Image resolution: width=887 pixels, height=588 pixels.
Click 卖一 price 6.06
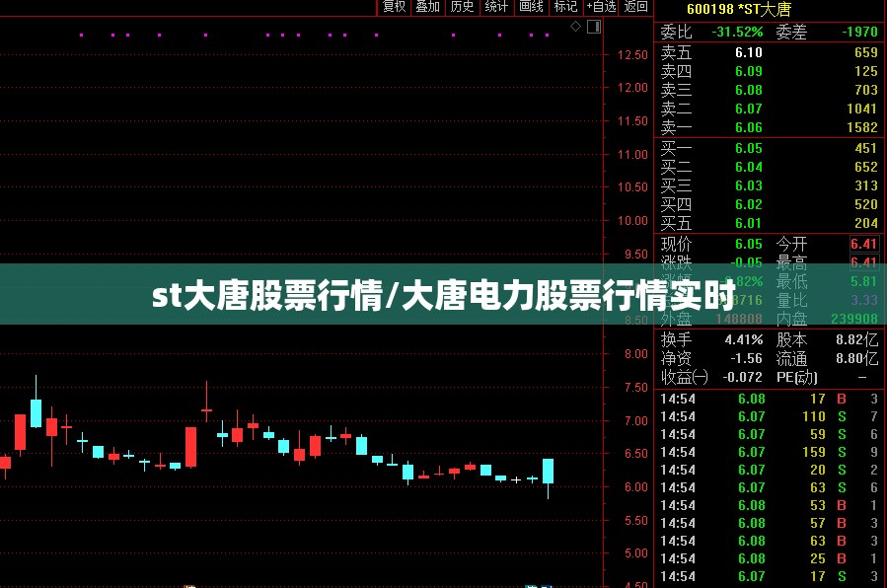click(749, 128)
